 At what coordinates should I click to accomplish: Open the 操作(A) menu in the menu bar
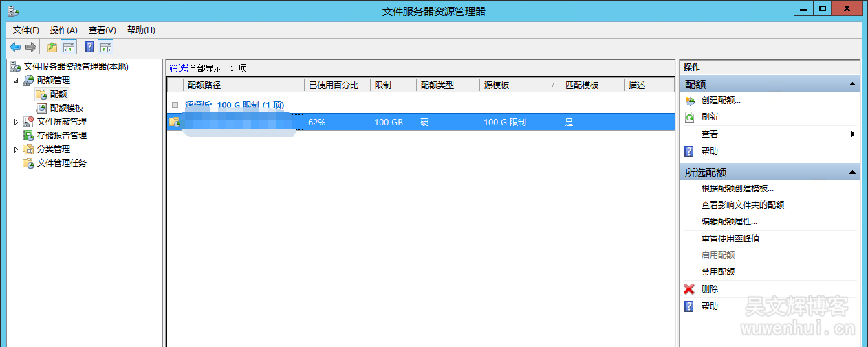click(x=63, y=30)
